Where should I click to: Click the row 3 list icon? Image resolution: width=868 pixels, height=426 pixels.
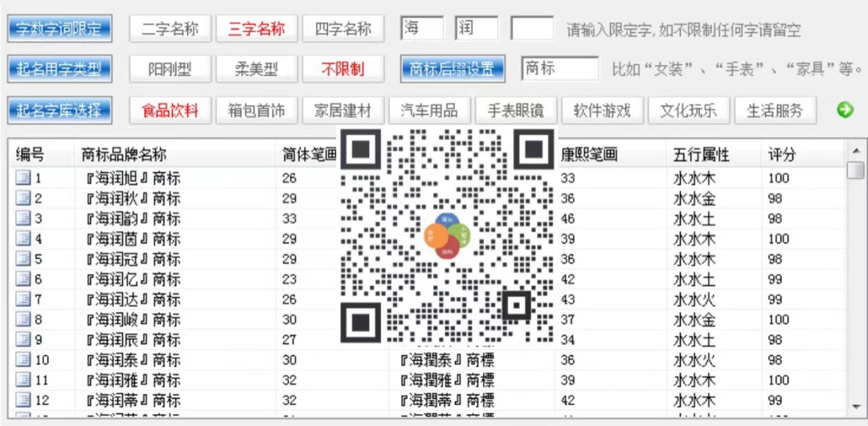(23, 219)
